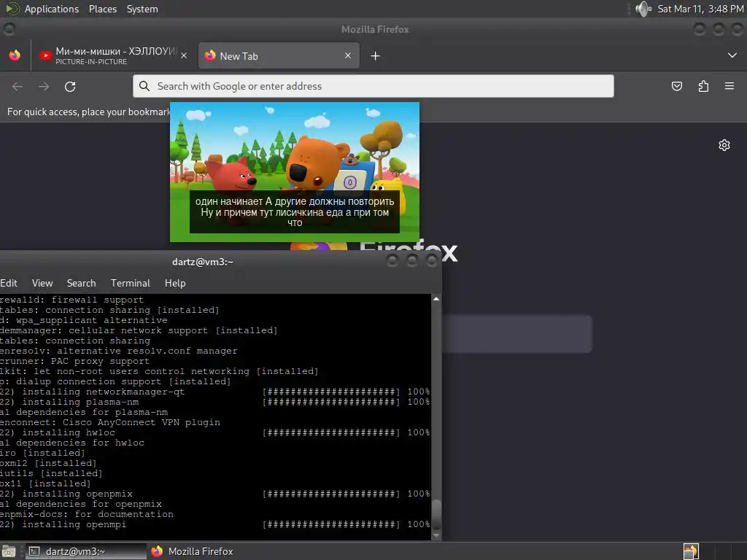Viewport: 747px width, 560px height.
Task: Click terminal line 'installing openpmix'
Action: point(77,494)
